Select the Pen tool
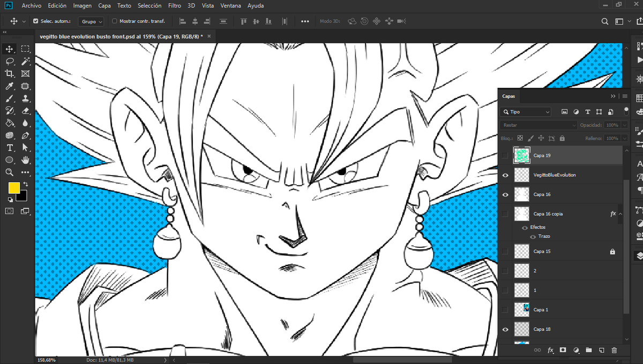 coord(25,135)
